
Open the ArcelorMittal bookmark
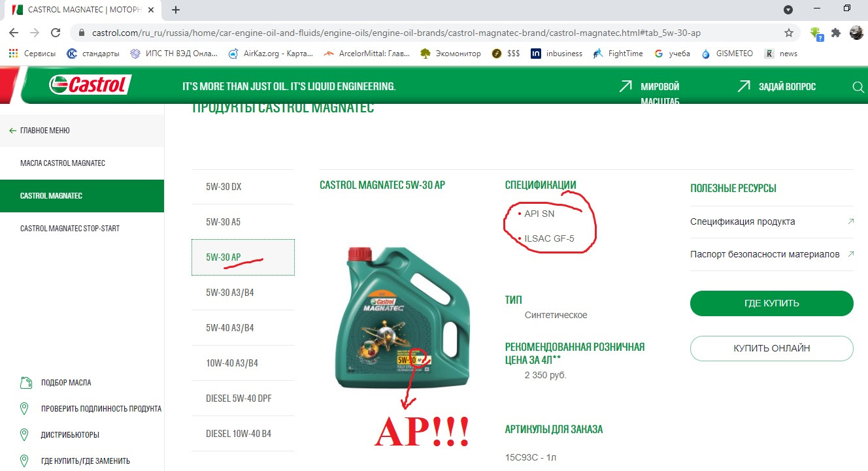365,54
